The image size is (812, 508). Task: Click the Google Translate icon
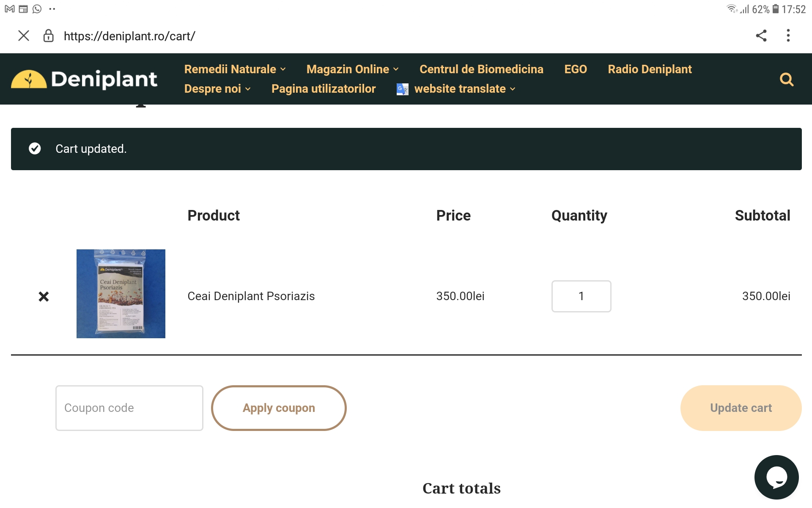click(x=402, y=89)
